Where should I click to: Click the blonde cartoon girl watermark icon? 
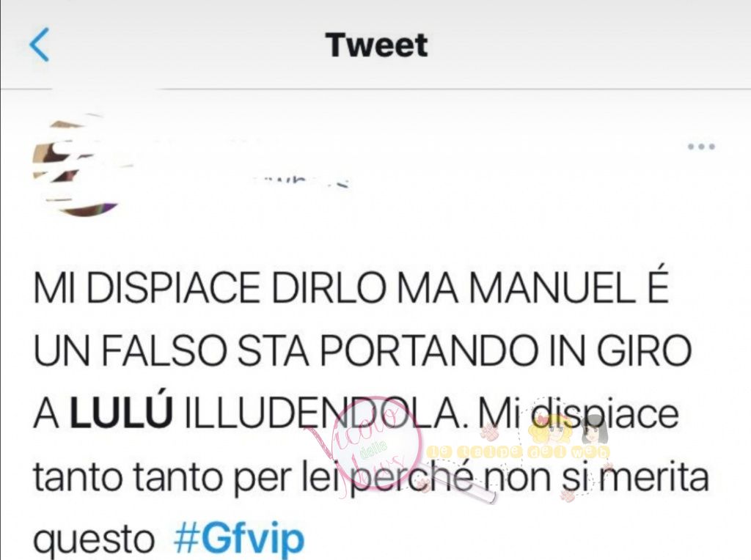[x=552, y=429]
